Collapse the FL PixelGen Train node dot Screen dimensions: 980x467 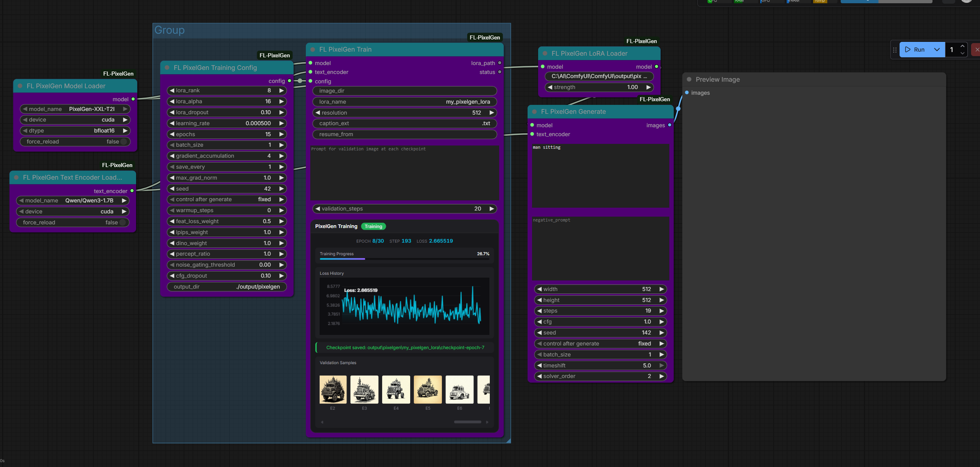(x=313, y=50)
